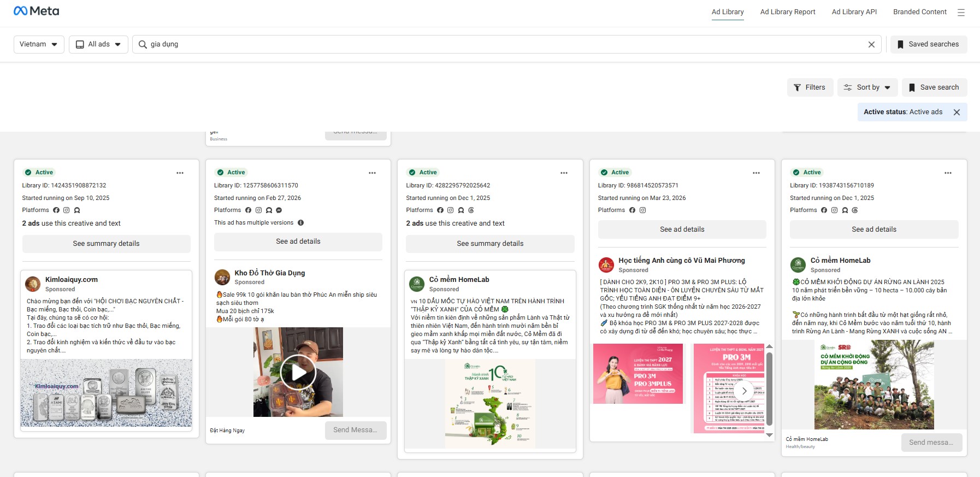Open the Meta logo home link
Screen dimensions: 980x477
click(36, 11)
